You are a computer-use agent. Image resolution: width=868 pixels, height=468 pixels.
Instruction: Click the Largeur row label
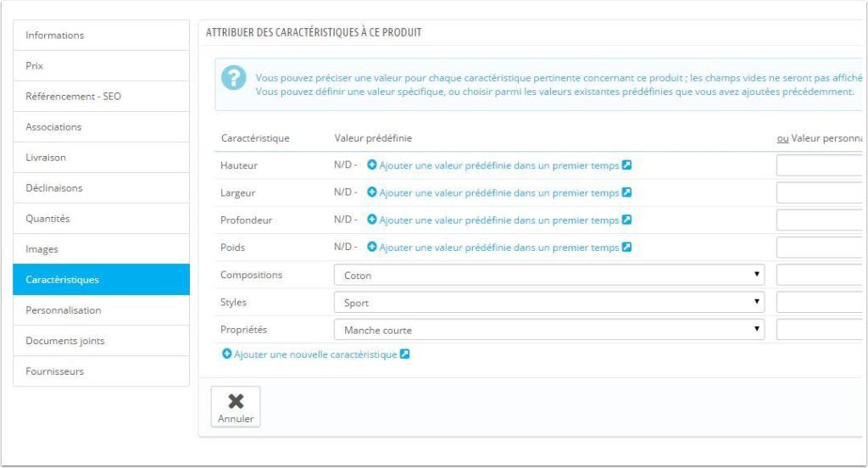coord(238,192)
